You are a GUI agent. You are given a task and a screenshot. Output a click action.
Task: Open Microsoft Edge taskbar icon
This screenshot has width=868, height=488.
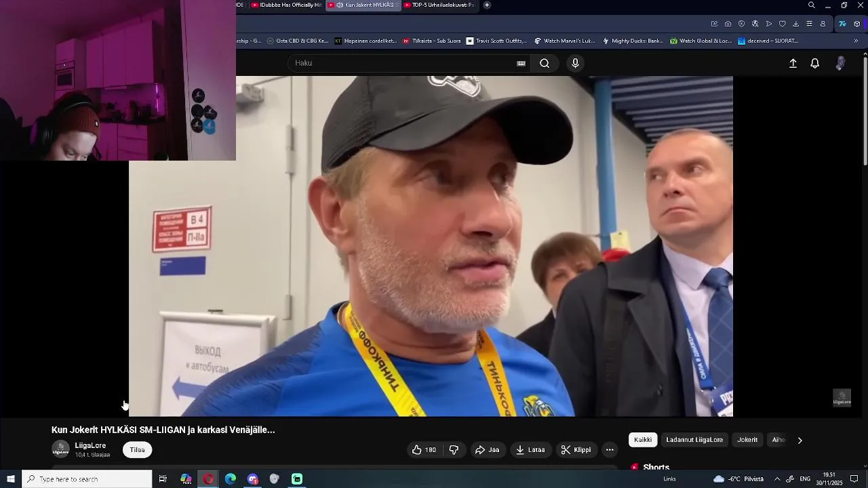pos(231,479)
